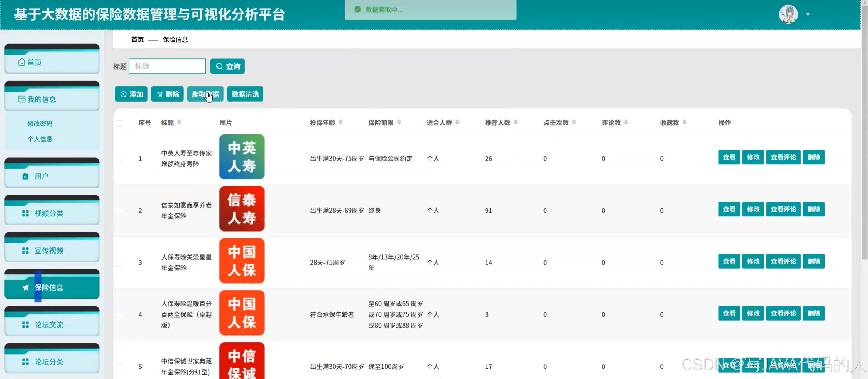Open the dropdown arrow next to the user avatar

pos(808,14)
